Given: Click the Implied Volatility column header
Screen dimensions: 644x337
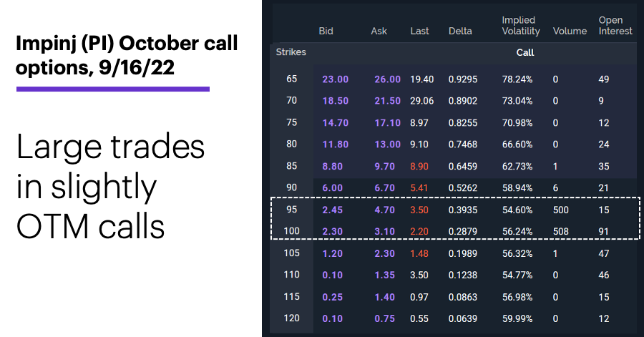Looking at the screenshot, I should 520,26.
